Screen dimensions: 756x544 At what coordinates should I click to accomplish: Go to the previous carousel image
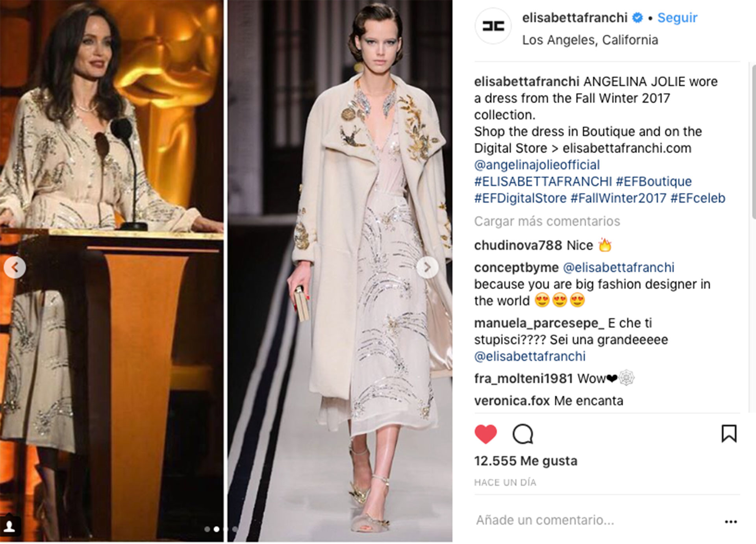pos(15,268)
